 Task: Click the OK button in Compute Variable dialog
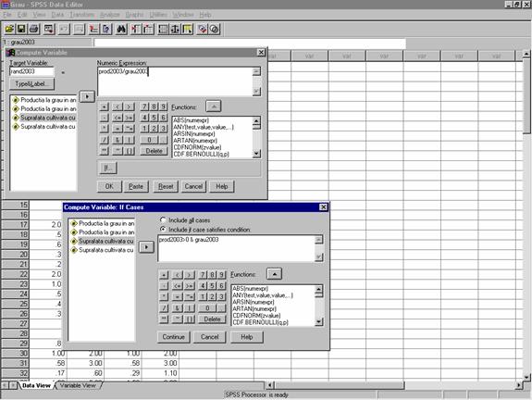pyautogui.click(x=109, y=186)
